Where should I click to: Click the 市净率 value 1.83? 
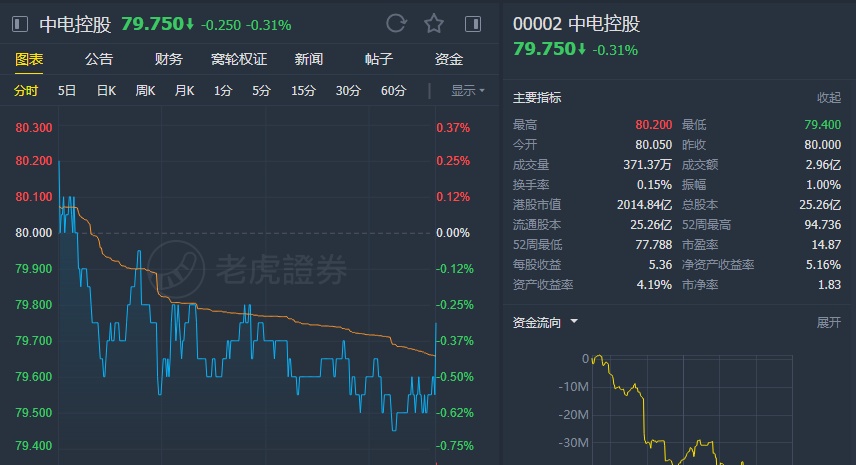click(x=829, y=285)
